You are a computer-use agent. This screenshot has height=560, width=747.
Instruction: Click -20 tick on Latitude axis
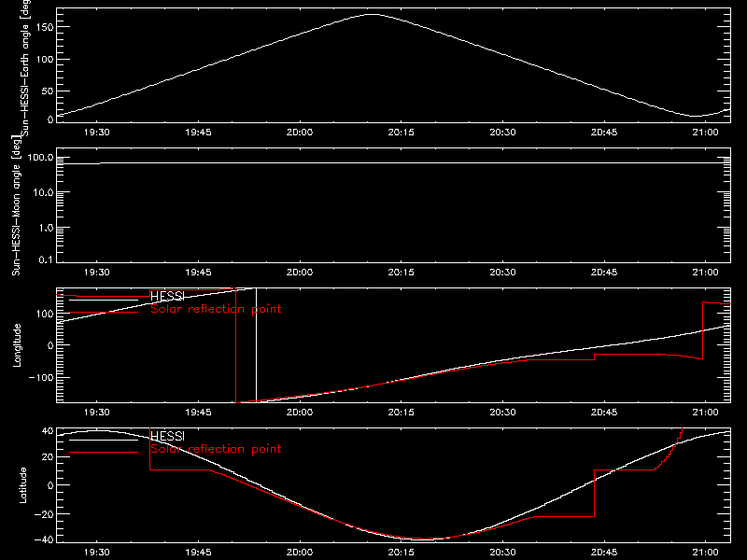coord(44,514)
